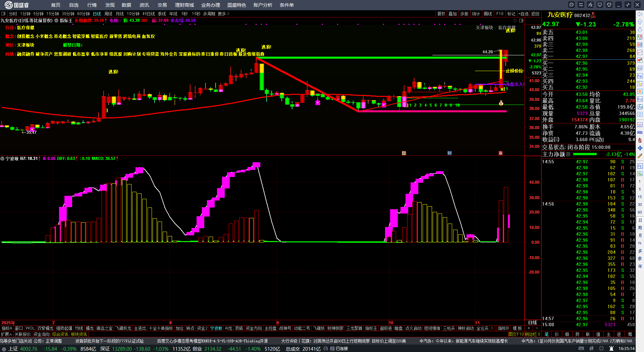
Task: Open the skin theme shirt icon
Action: pos(609,5)
